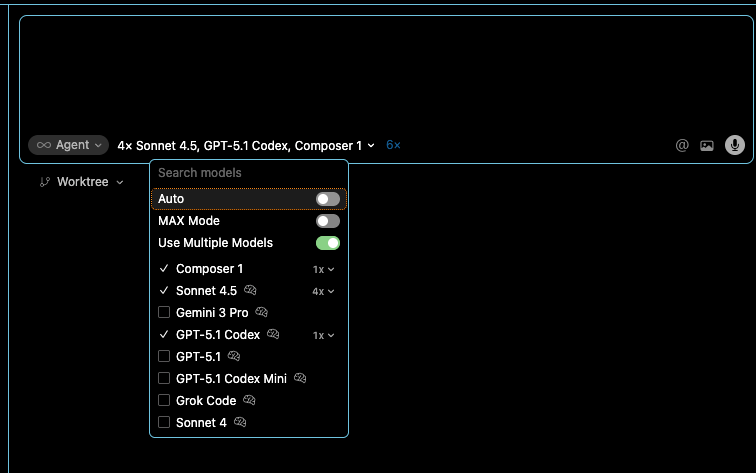Click the @ mention icon
Viewport: 756px width, 473px height.
682,145
